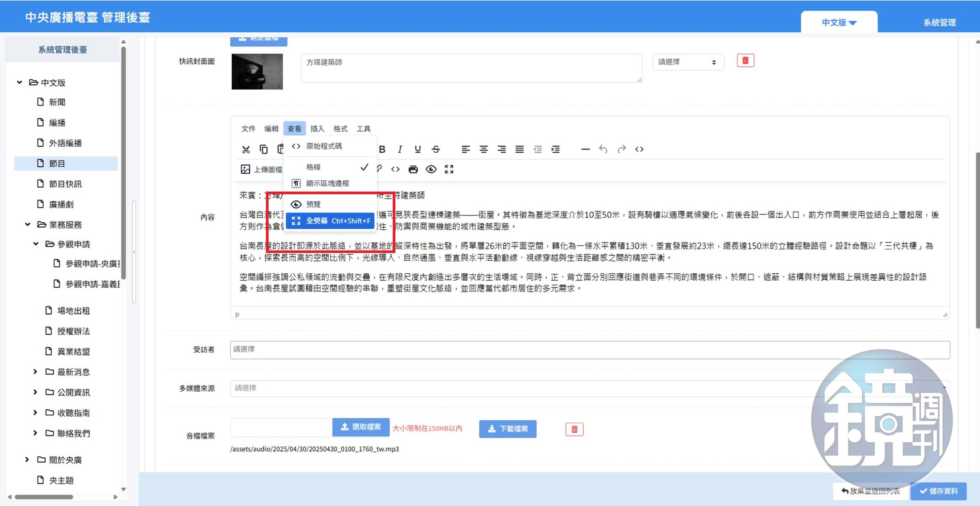Collapse the 中文版 tree folder
Screen dimensions: 980x506
[19, 82]
